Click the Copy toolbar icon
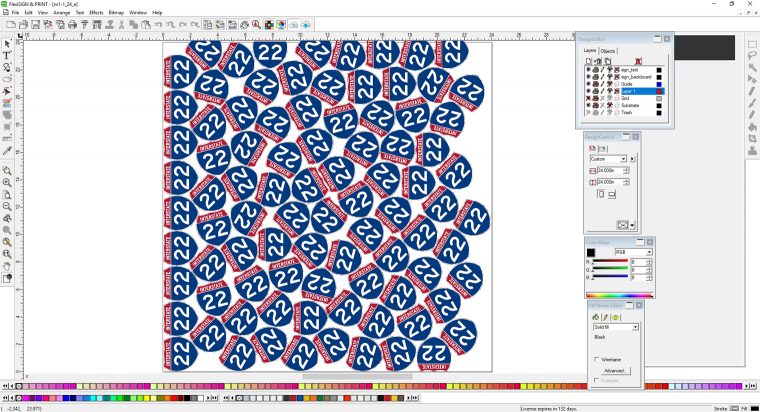 coord(134,25)
